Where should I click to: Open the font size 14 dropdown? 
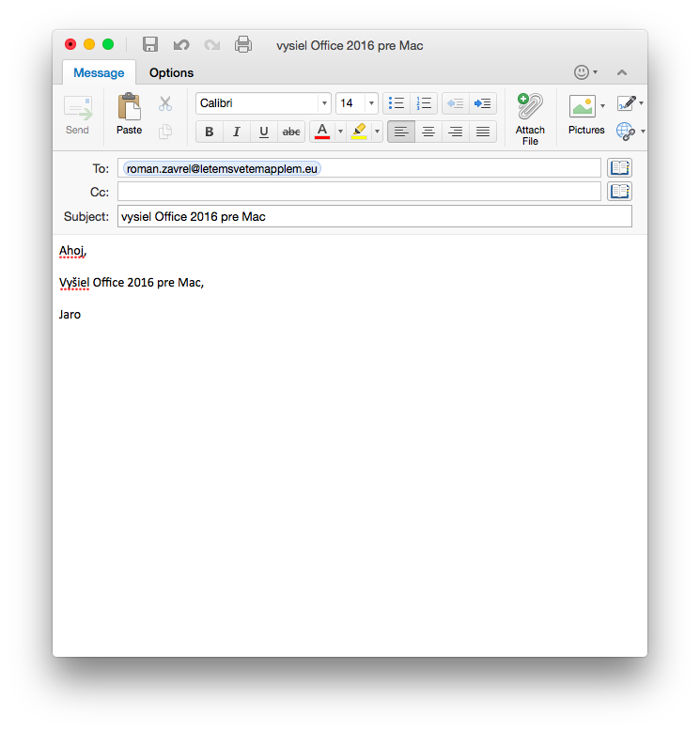coord(371,103)
